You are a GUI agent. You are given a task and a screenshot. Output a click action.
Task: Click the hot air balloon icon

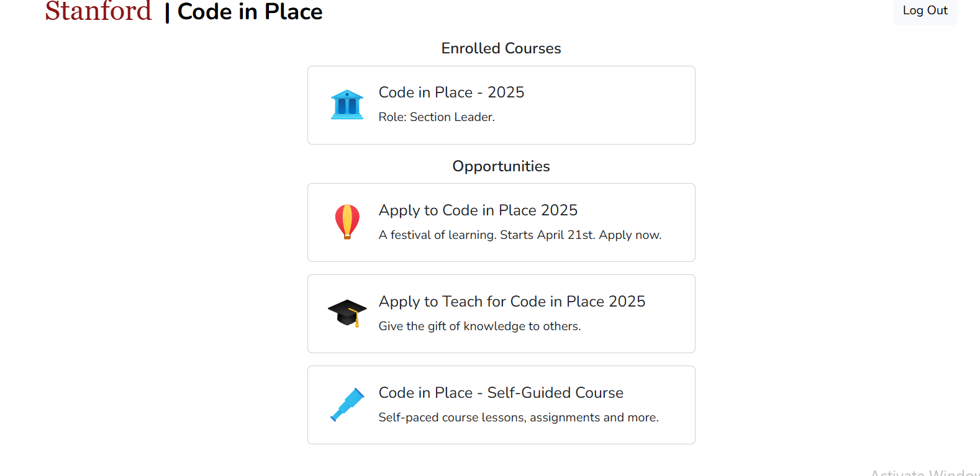click(347, 221)
